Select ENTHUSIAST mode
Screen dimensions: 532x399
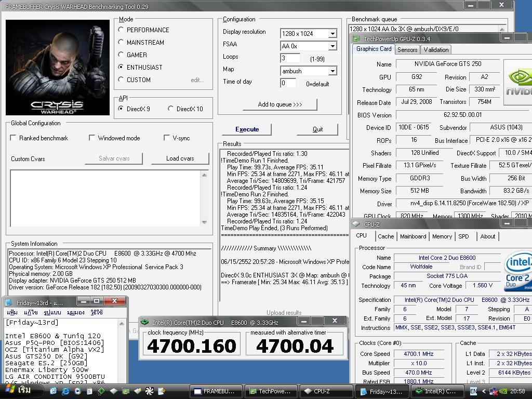(121, 67)
